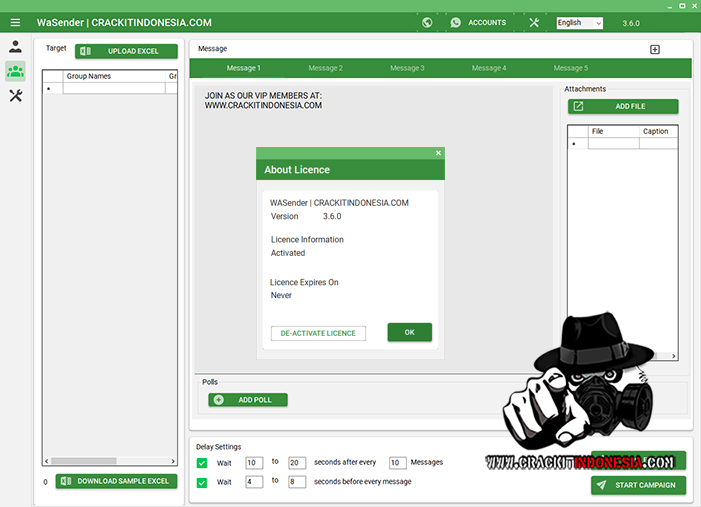Click the globe icon in header

pos(427,23)
